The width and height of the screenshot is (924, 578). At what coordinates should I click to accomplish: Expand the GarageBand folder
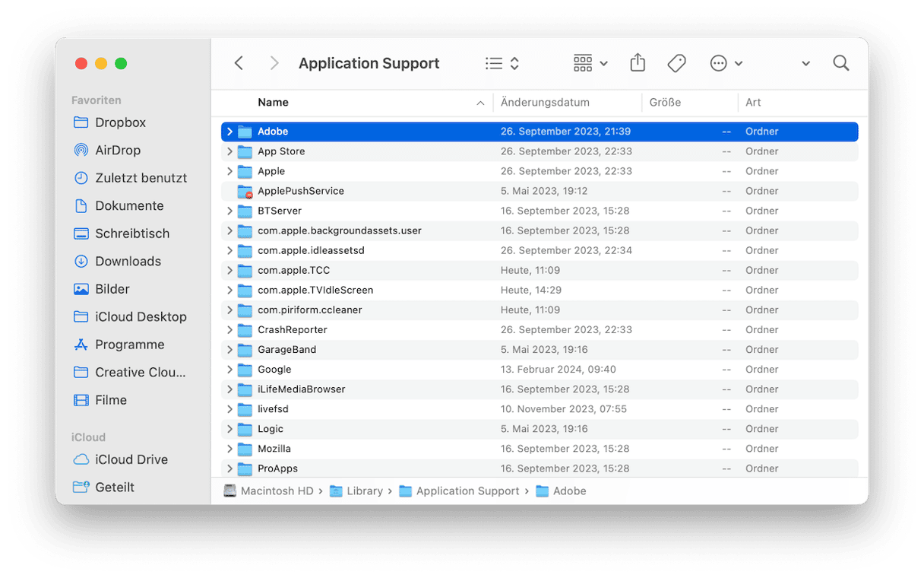229,350
